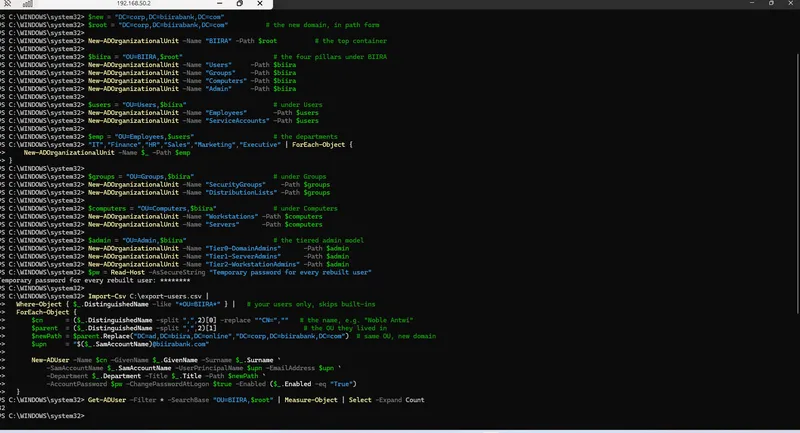Click the comment "# under Computers"

[305, 209]
